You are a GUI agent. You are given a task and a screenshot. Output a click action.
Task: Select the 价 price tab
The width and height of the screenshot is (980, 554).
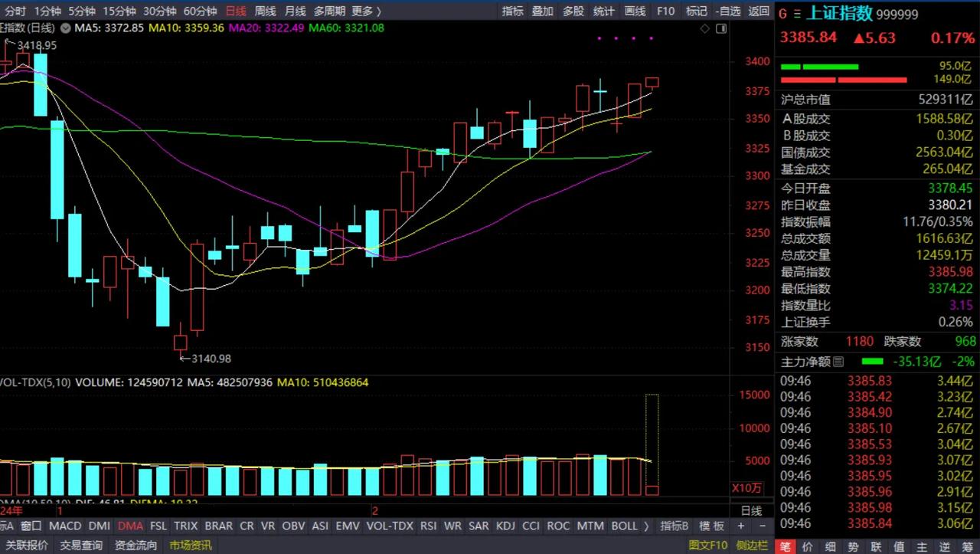click(808, 546)
